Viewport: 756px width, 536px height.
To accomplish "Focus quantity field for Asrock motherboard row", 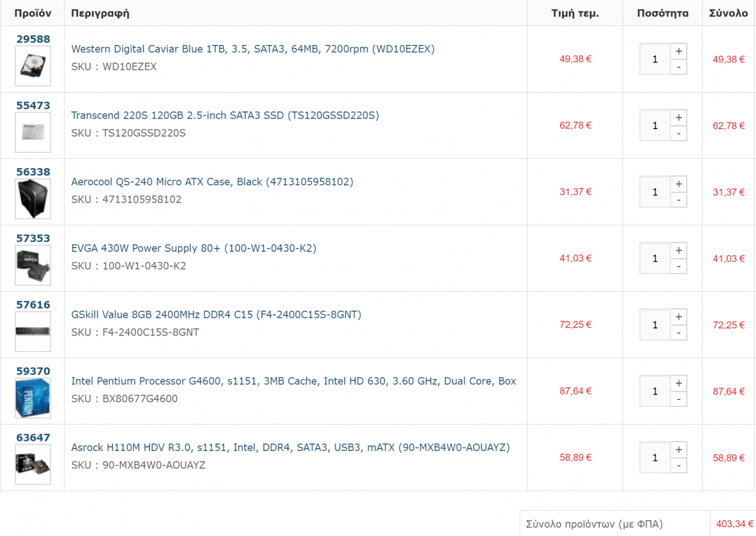I will [x=655, y=458].
